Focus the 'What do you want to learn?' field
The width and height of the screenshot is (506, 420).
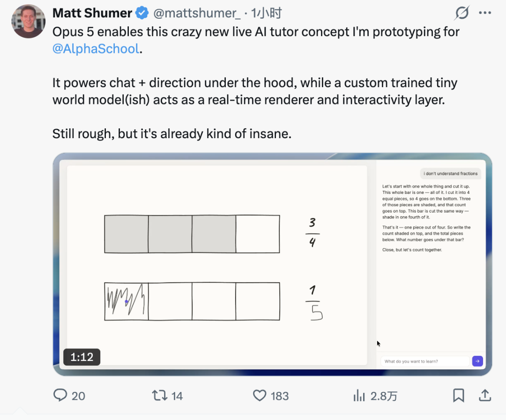424,361
